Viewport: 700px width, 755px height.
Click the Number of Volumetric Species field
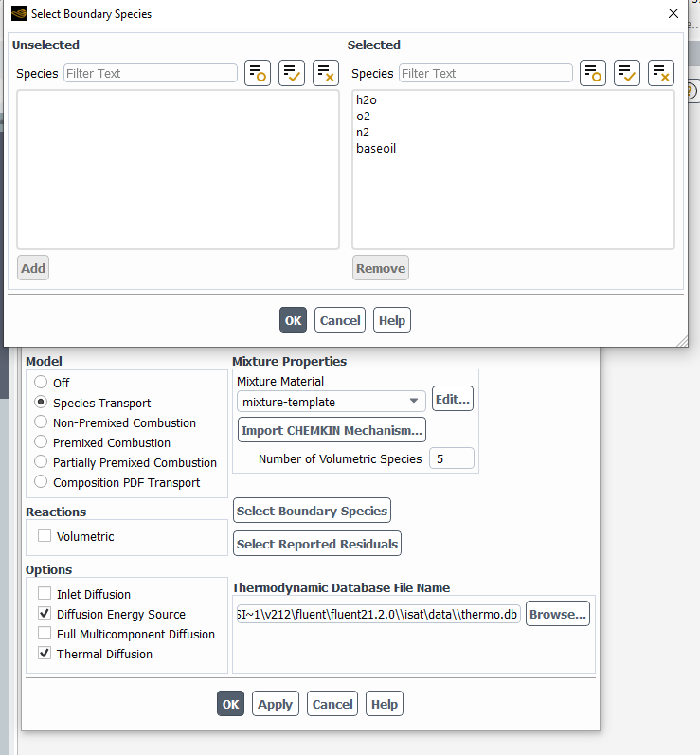coord(452,458)
